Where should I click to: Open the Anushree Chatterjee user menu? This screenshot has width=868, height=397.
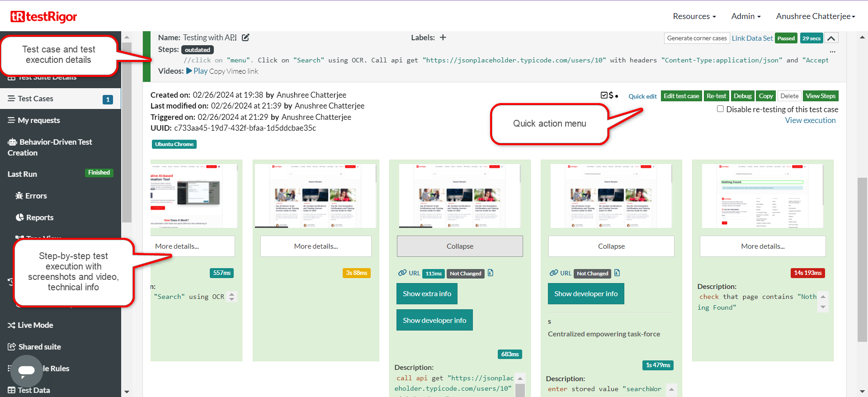point(815,16)
